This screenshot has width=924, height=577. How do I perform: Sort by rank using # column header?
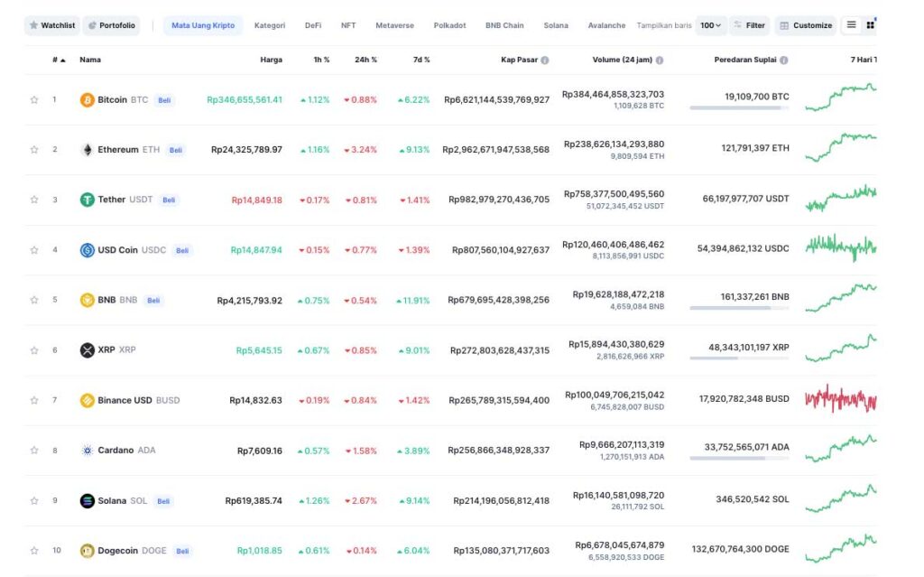click(x=59, y=60)
